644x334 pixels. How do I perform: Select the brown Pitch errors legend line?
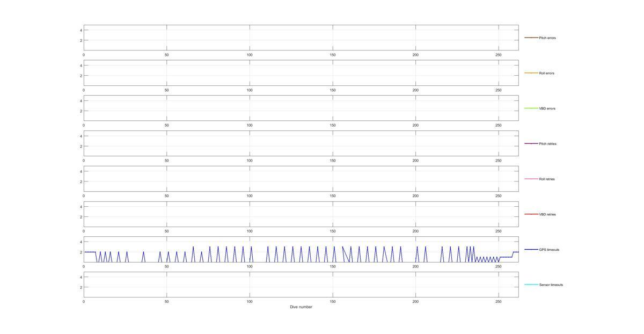531,38
